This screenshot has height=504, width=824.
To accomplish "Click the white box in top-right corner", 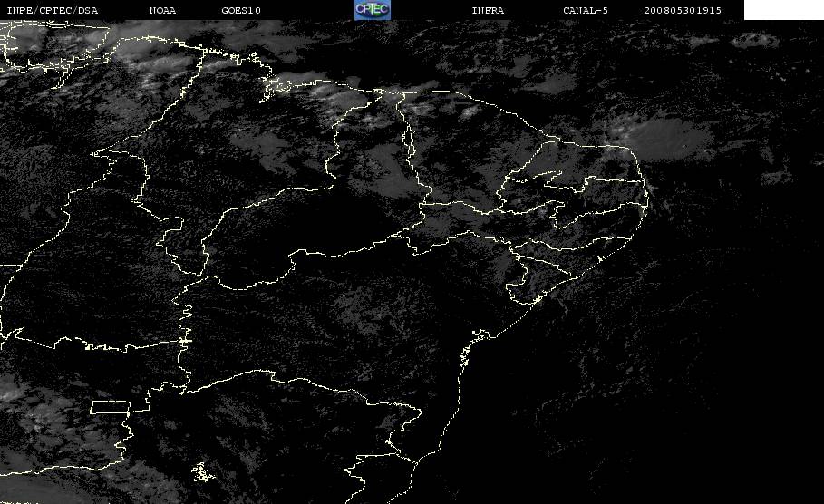I will point(783,9).
